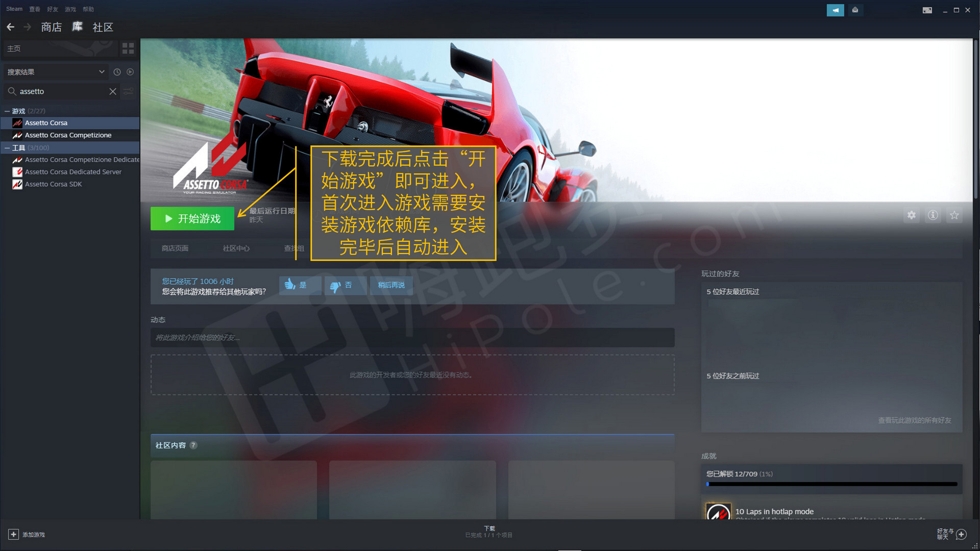The width and height of the screenshot is (980, 551).
Task: Click the 主页 home button
Action: pyautogui.click(x=60, y=48)
